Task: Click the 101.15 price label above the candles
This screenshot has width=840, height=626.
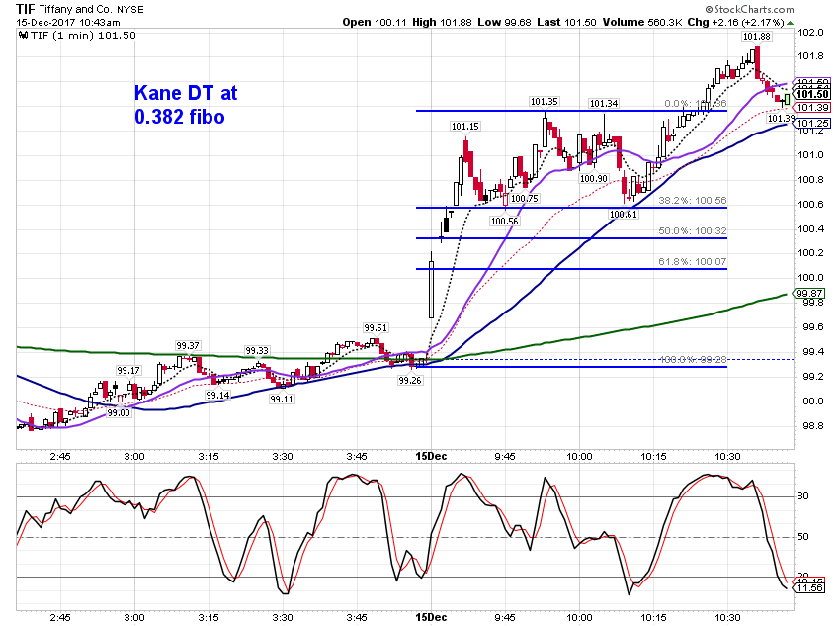Action: tap(465, 127)
